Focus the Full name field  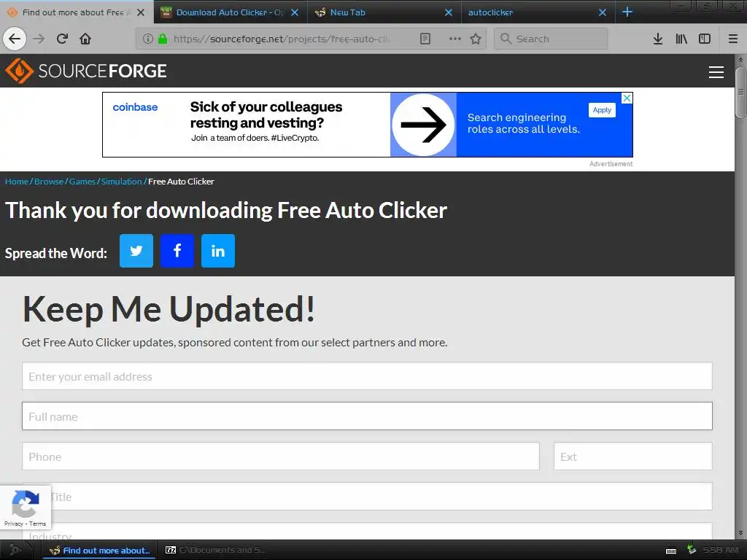pos(367,416)
